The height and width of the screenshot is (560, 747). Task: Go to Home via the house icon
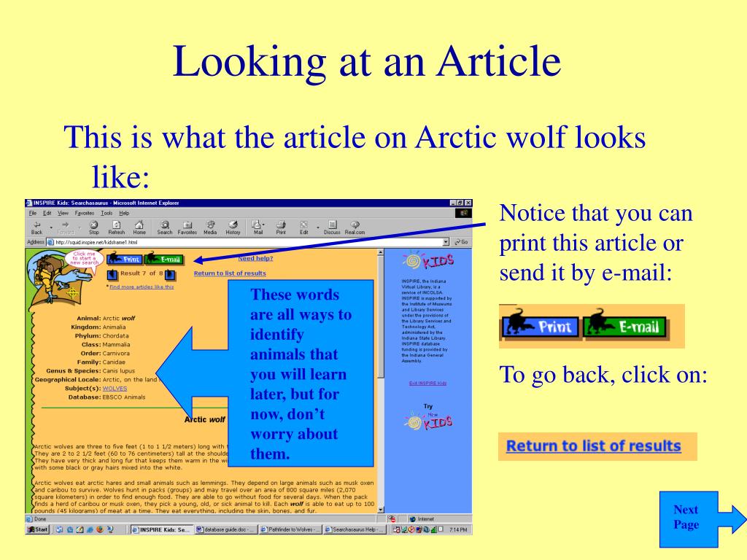pos(139,227)
